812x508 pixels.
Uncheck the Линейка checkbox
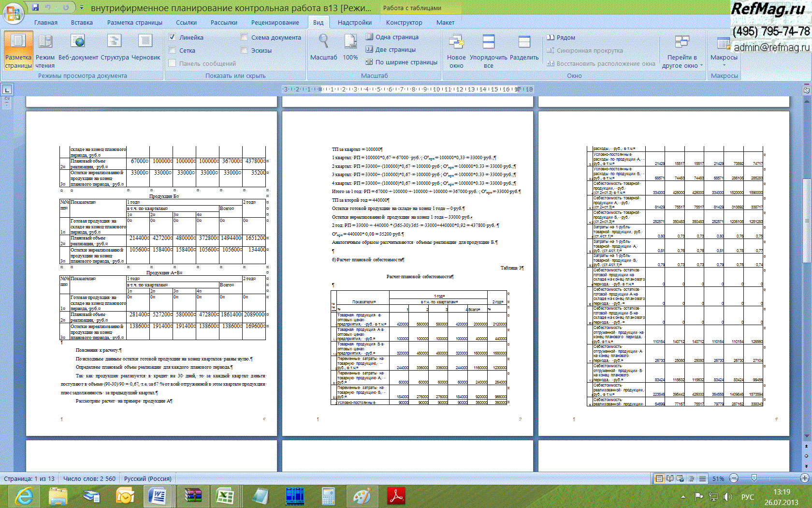pos(172,37)
